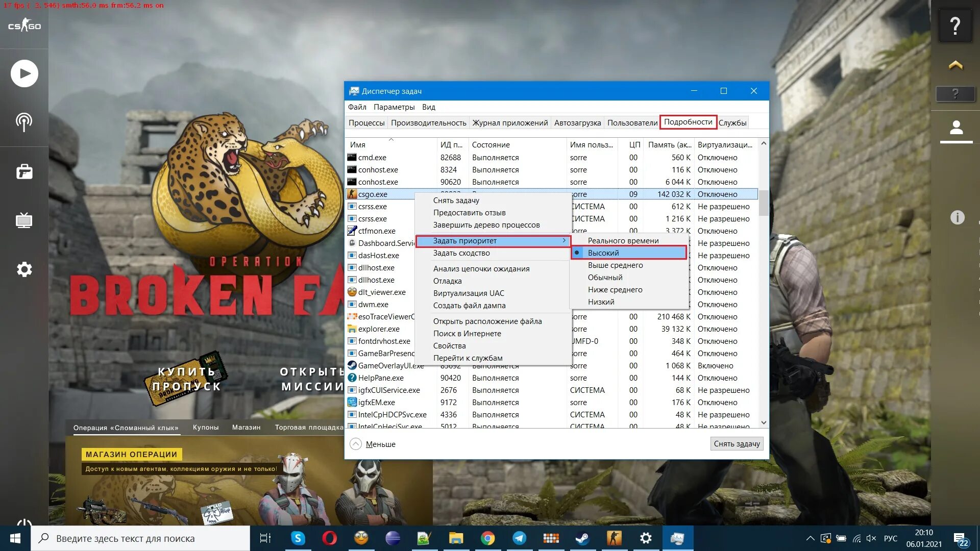
Task: Click the process list scroll-up arrow
Action: (x=764, y=143)
